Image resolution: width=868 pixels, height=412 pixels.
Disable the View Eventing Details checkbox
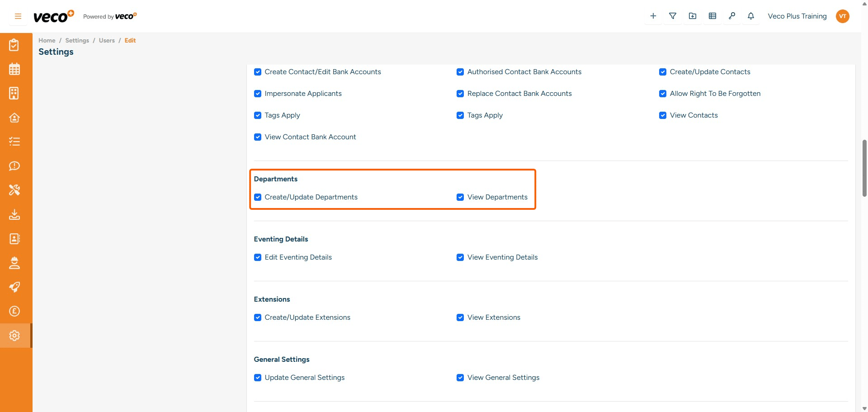pos(460,257)
